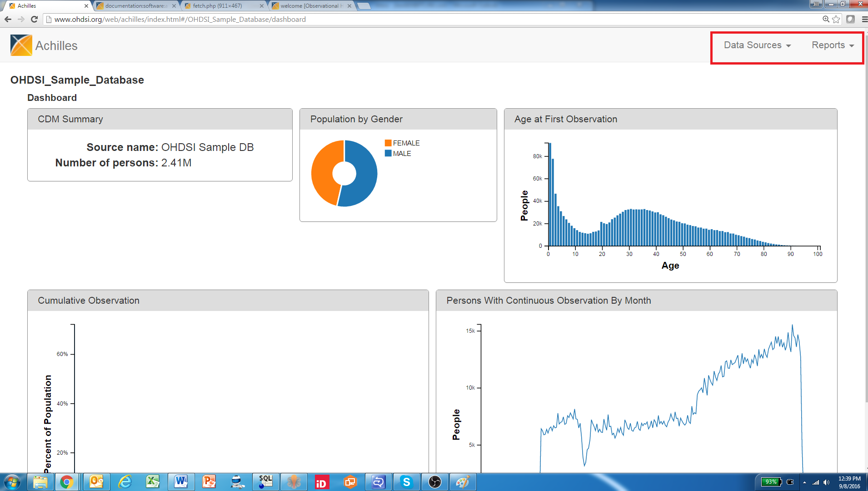Switch to the documentation:software tab
868x491 pixels.
pyautogui.click(x=135, y=6)
